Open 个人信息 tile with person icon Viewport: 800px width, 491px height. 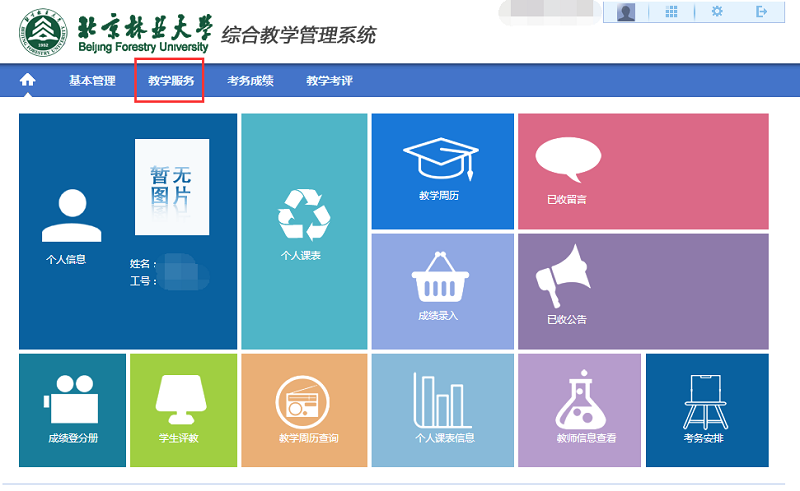pyautogui.click(x=70, y=230)
